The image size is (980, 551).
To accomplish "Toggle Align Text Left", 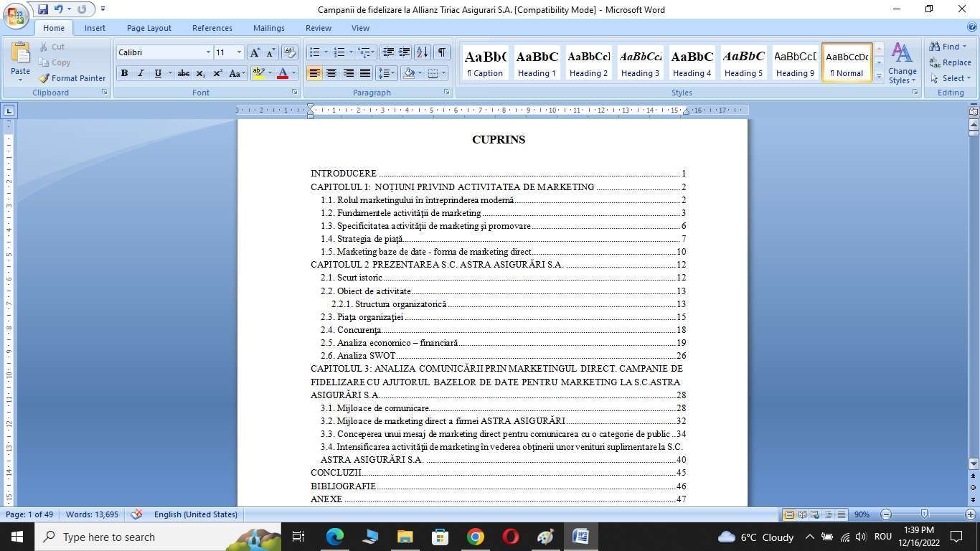I will (314, 73).
